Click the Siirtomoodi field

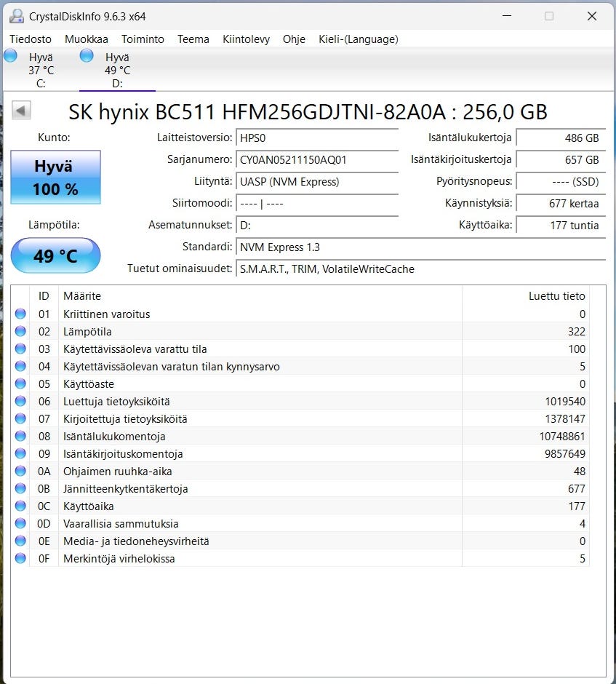[x=317, y=203]
